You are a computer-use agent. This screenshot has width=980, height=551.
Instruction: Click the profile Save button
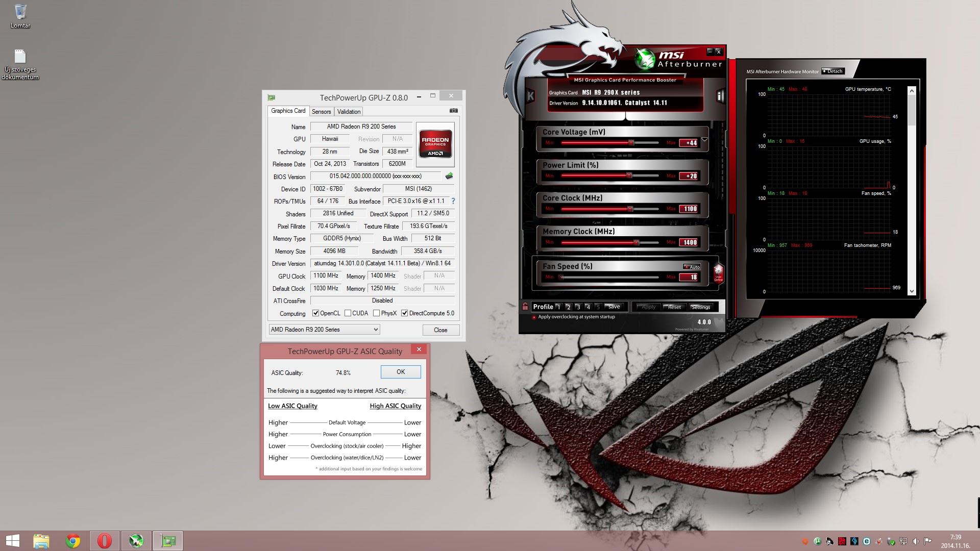[614, 307]
